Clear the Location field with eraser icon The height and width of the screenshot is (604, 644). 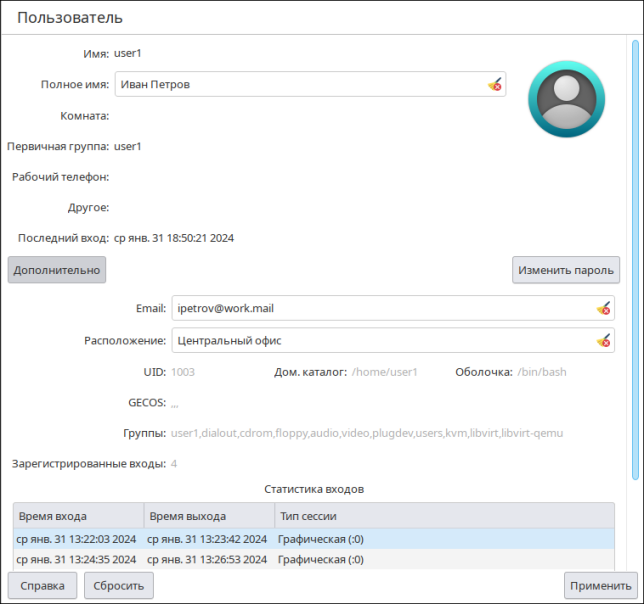603,341
